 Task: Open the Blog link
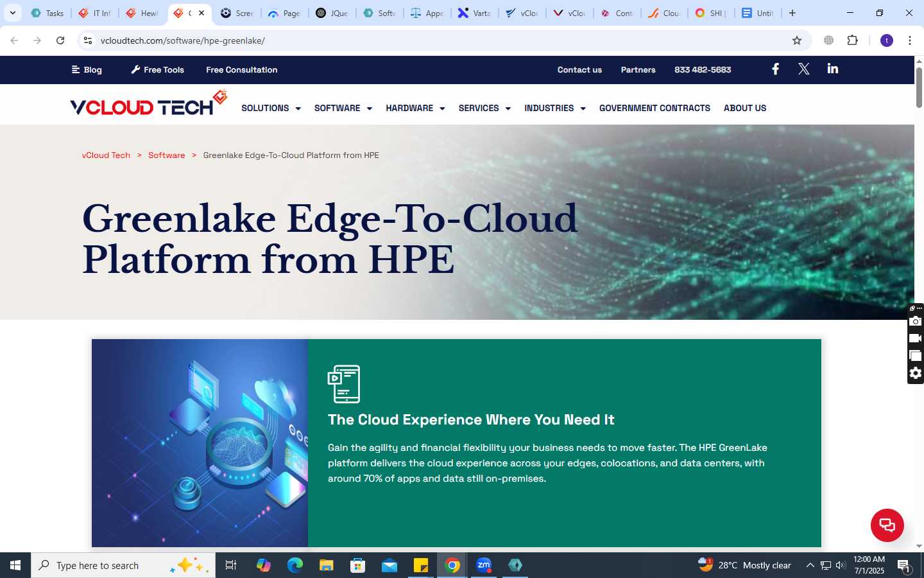pyautogui.click(x=87, y=69)
